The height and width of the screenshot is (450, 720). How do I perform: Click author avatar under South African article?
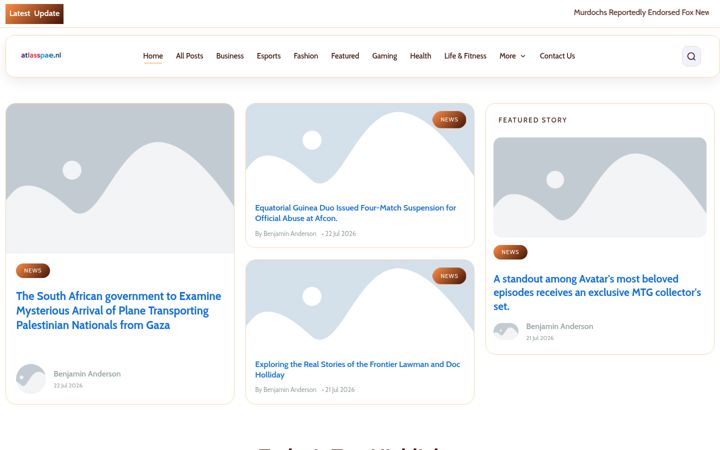31,379
